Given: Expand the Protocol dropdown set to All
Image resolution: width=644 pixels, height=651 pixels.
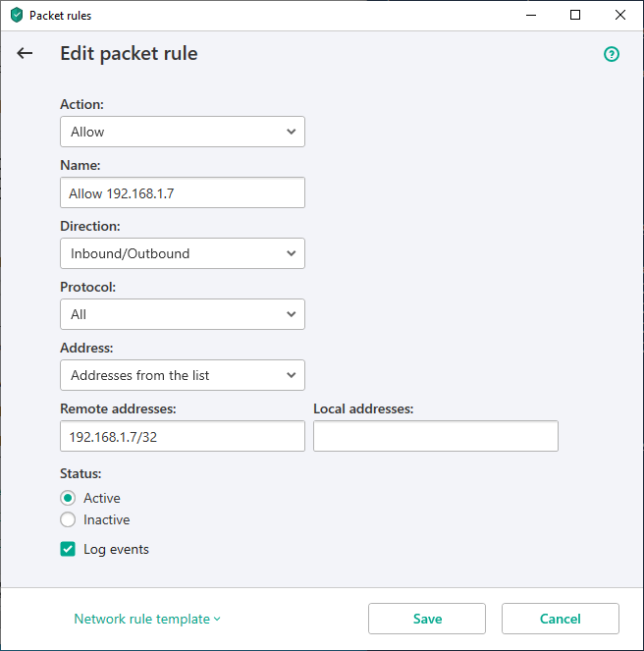Looking at the screenshot, I should tap(183, 314).
